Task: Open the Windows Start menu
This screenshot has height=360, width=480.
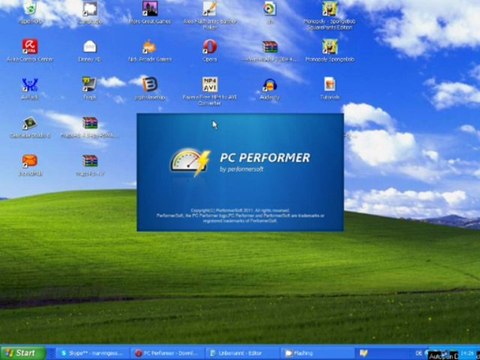Action: click(23, 353)
